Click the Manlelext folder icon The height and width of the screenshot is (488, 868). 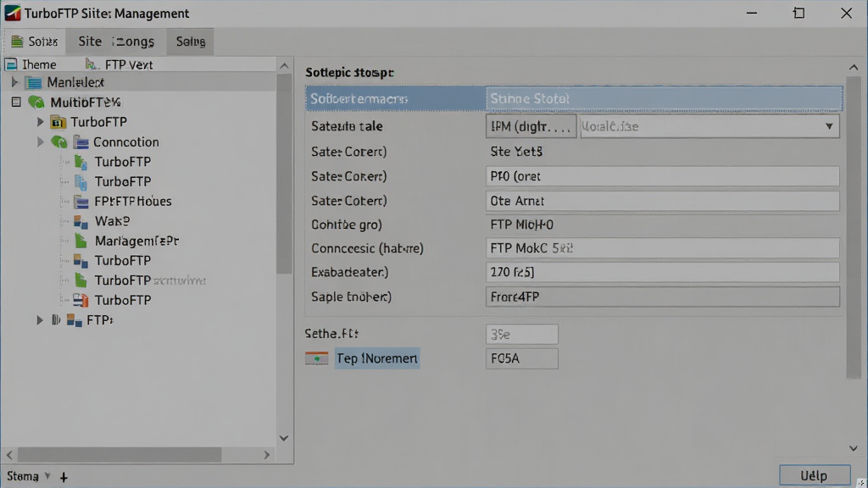[34, 83]
